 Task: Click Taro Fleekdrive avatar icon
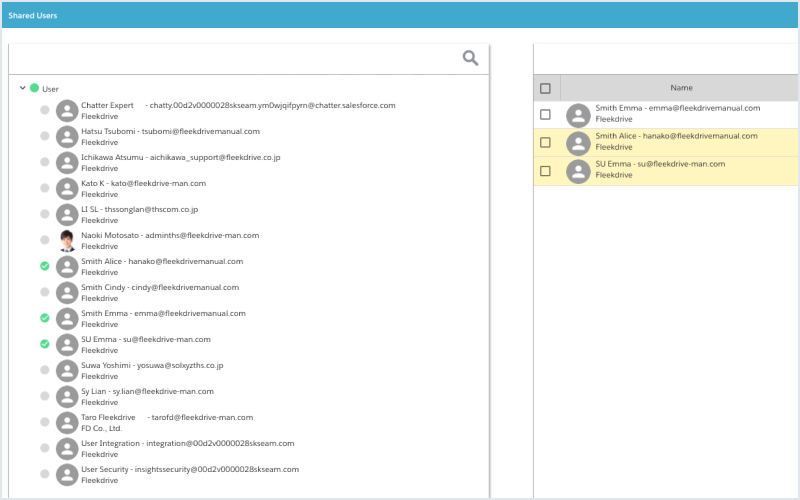pos(67,423)
